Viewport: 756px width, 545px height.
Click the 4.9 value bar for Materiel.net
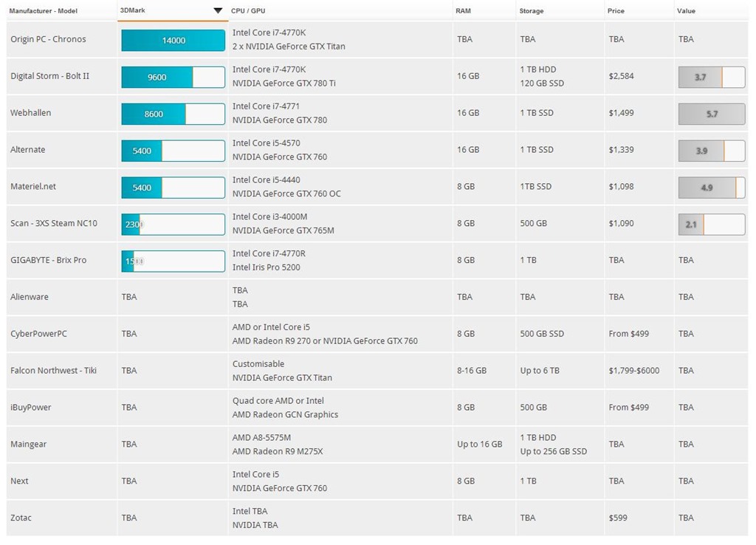(712, 188)
